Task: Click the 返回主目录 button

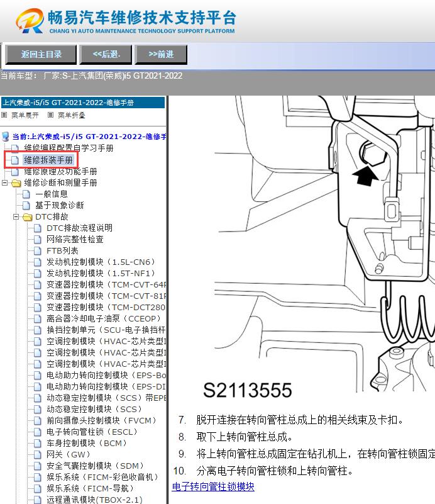Action: tap(41, 54)
